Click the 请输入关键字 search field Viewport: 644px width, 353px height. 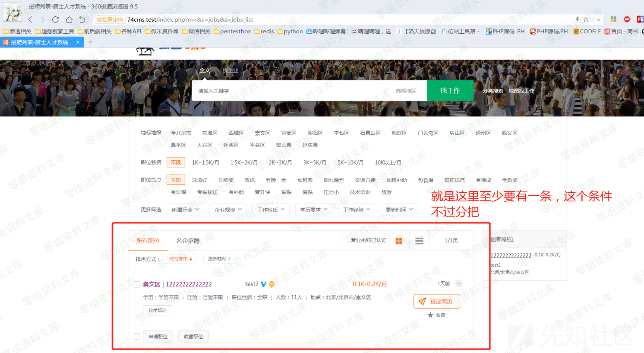click(285, 91)
